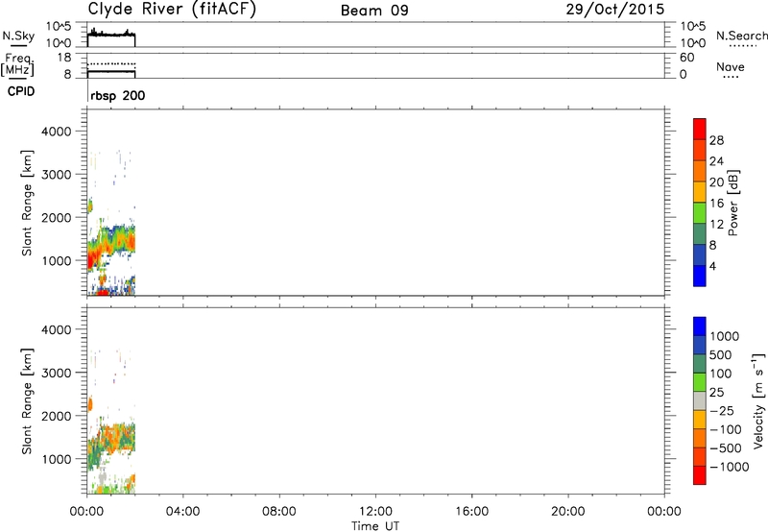Click the "-500" label on Velocity colorbar

(726, 448)
